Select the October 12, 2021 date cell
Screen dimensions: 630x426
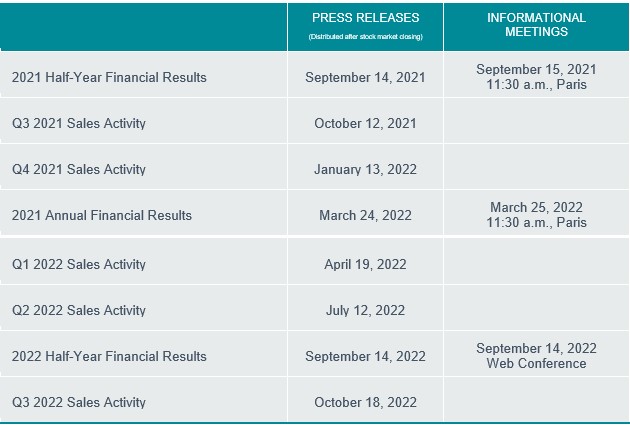365,123
